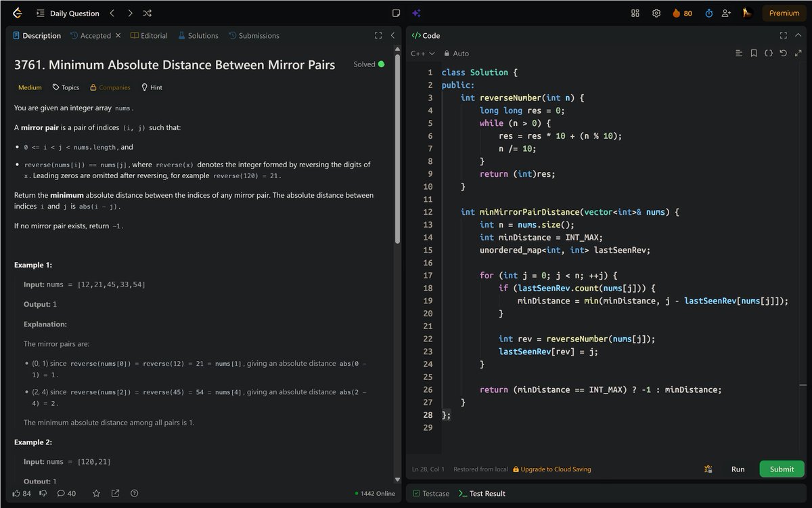The height and width of the screenshot is (508, 812).
Task: Open the Upgrade to Cloud Saving link
Action: [x=551, y=469]
